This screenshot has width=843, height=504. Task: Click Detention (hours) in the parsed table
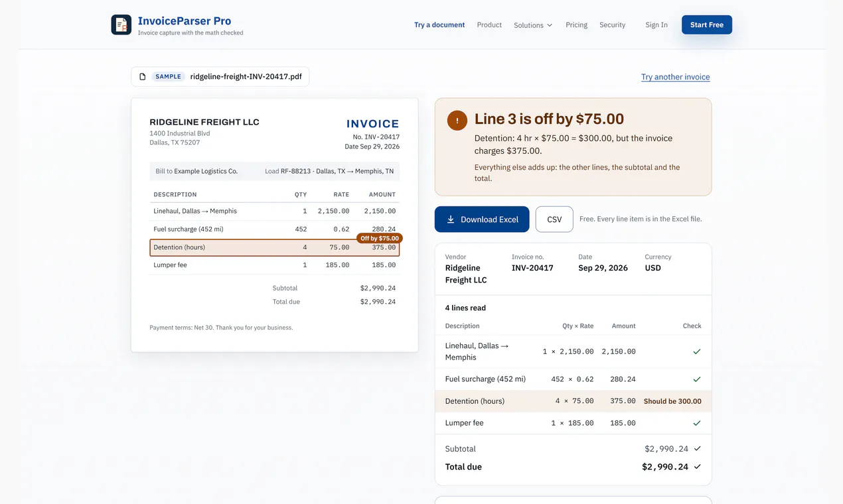(x=475, y=401)
